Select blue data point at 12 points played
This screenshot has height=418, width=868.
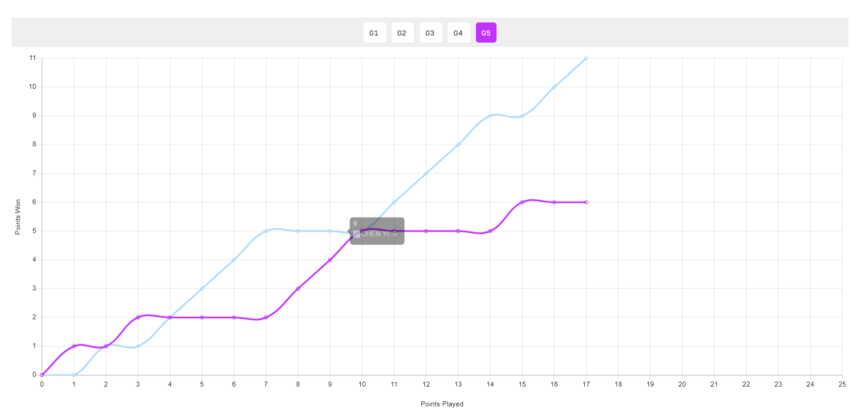coord(426,173)
